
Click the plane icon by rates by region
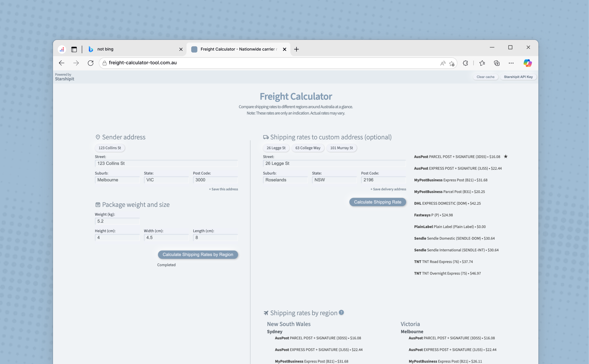266,313
